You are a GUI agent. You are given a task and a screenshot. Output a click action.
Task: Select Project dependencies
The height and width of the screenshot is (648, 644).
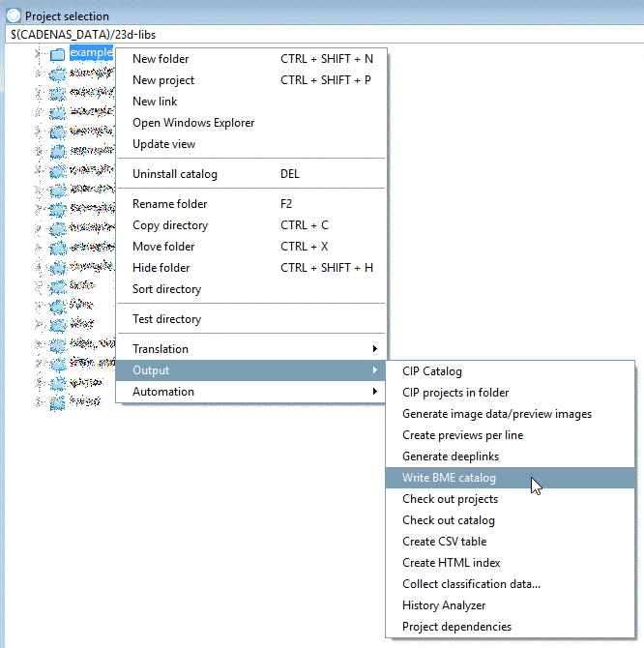[x=511, y=627]
